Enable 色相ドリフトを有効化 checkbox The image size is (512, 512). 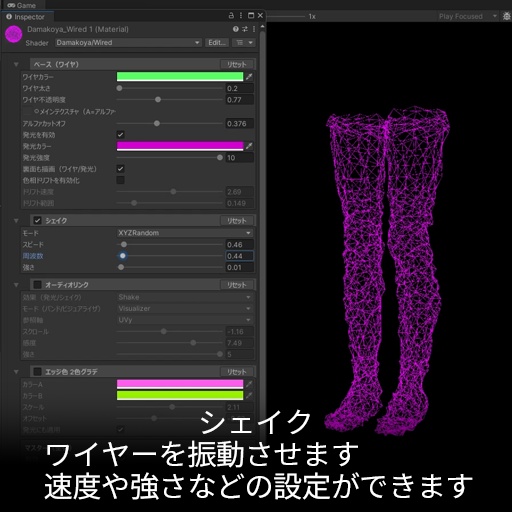click(x=120, y=180)
